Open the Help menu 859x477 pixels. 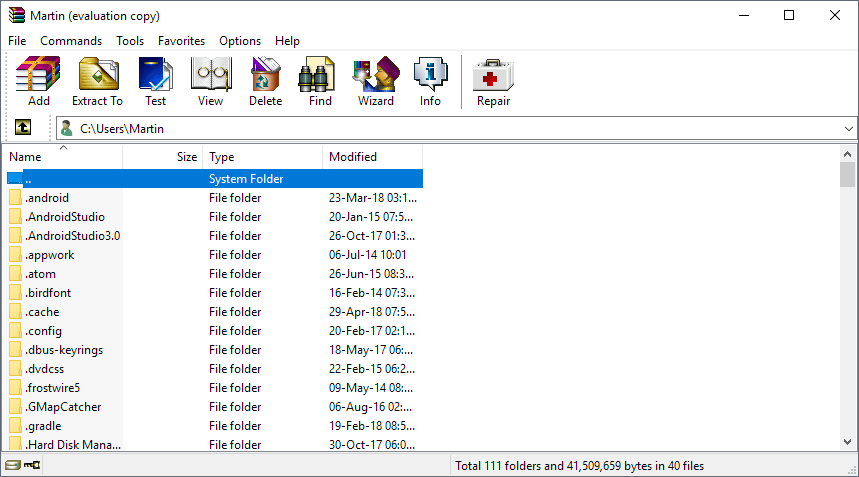[287, 41]
